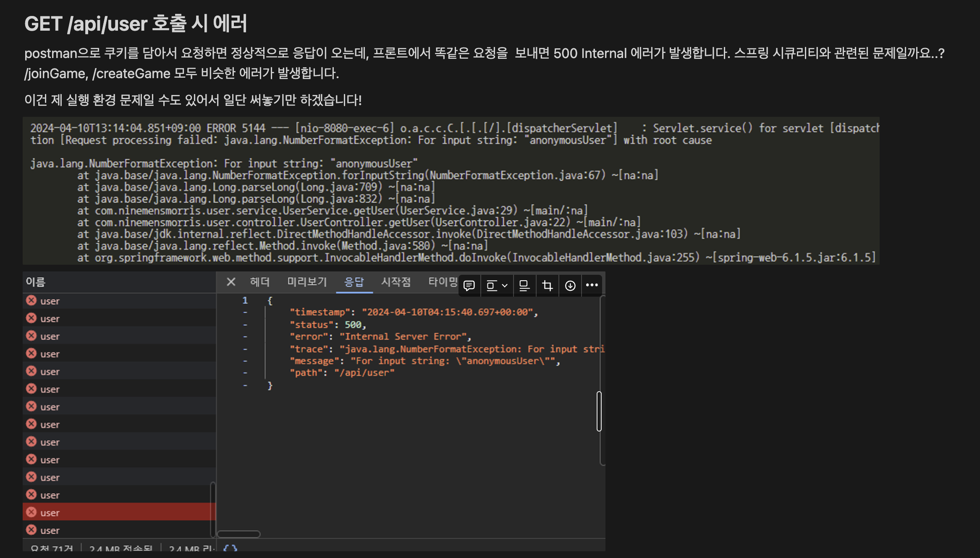Viewport: 980px width, 558px height.
Task: Collapse the fold marker beside closing brace
Action: pyautogui.click(x=245, y=385)
